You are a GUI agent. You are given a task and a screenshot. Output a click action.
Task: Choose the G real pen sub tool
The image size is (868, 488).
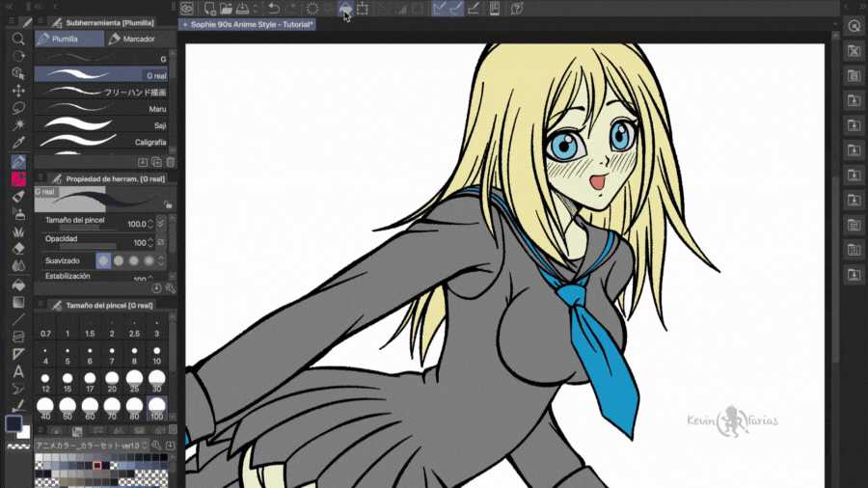[x=101, y=74]
